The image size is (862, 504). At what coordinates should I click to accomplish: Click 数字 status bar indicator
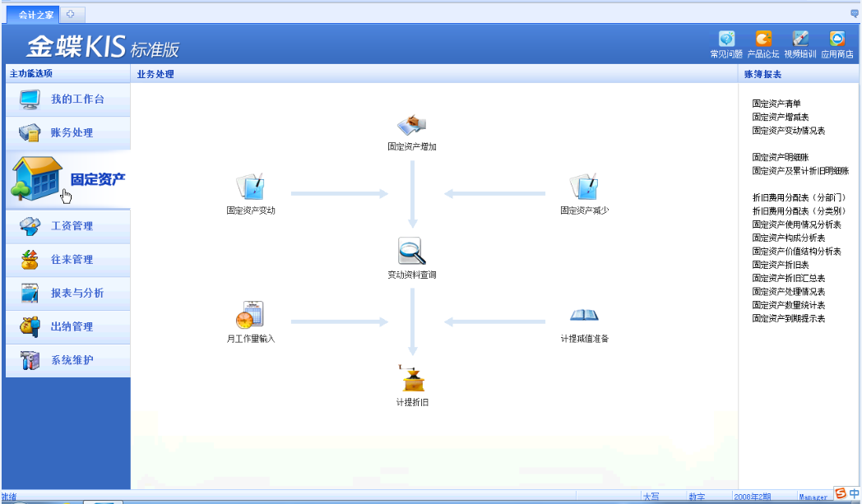[697, 497]
